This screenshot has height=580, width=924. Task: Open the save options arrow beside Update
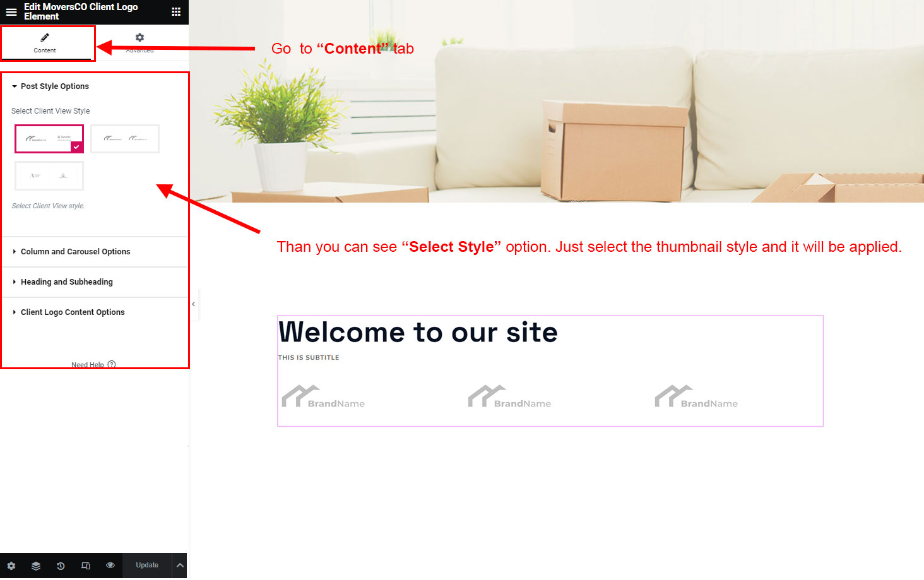click(x=180, y=565)
